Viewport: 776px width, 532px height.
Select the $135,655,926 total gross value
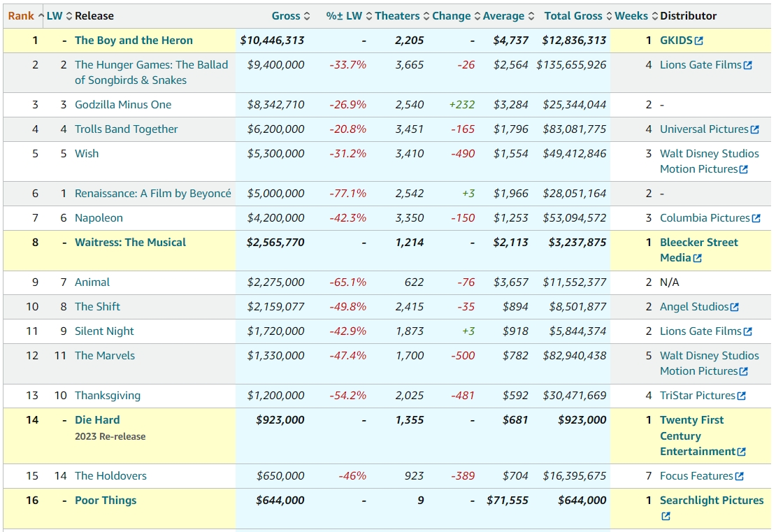(x=571, y=65)
